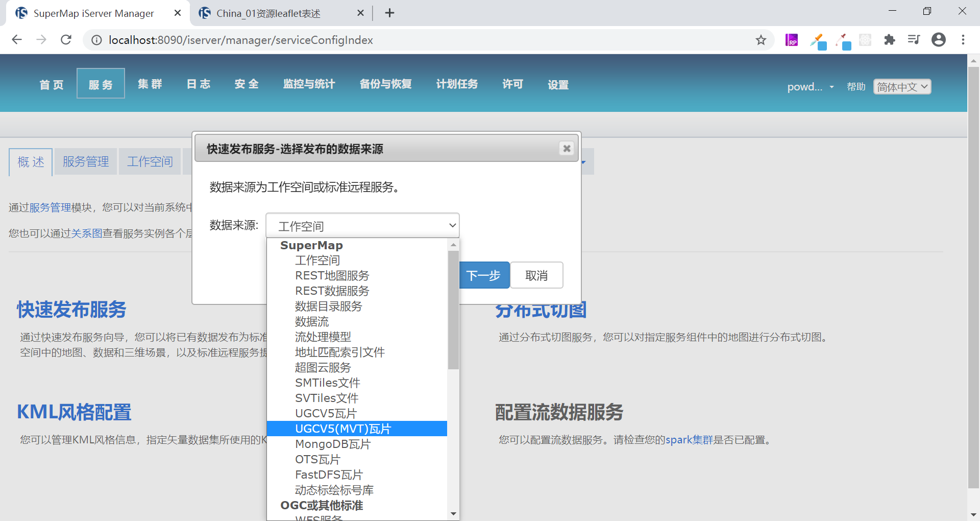
Task: Click the page vertical scrollbar thumb
Action: [x=973, y=277]
